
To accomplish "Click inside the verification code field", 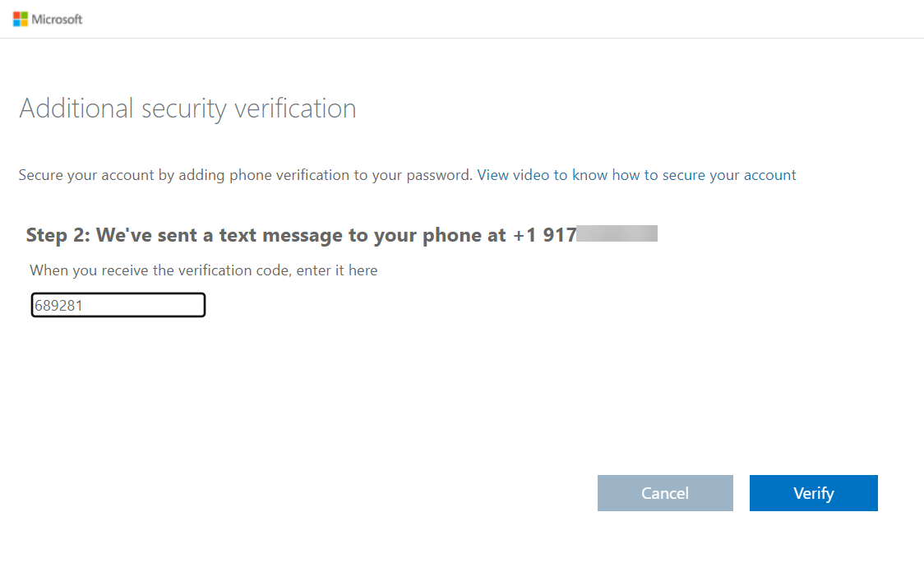I will pos(118,305).
